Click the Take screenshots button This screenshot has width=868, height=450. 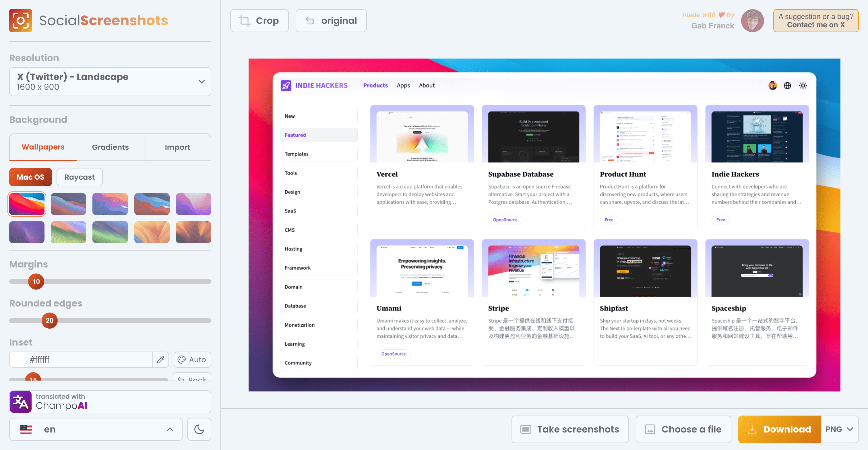tap(570, 429)
